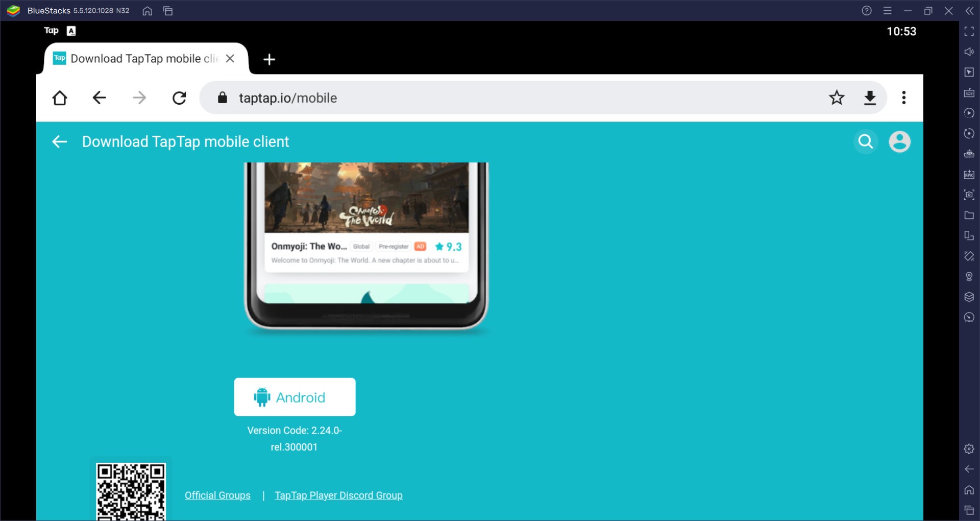The image size is (980, 521).
Task: Open the BlueStacks hamburger menu
Action: click(x=888, y=11)
